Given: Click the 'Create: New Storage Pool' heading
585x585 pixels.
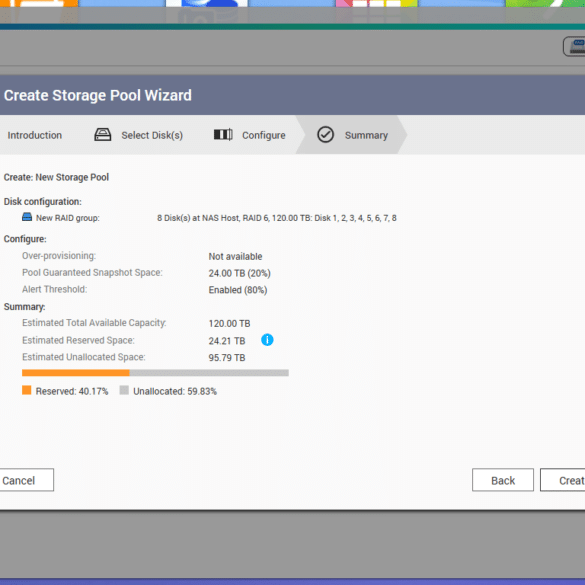Looking at the screenshot, I should 56,177.
